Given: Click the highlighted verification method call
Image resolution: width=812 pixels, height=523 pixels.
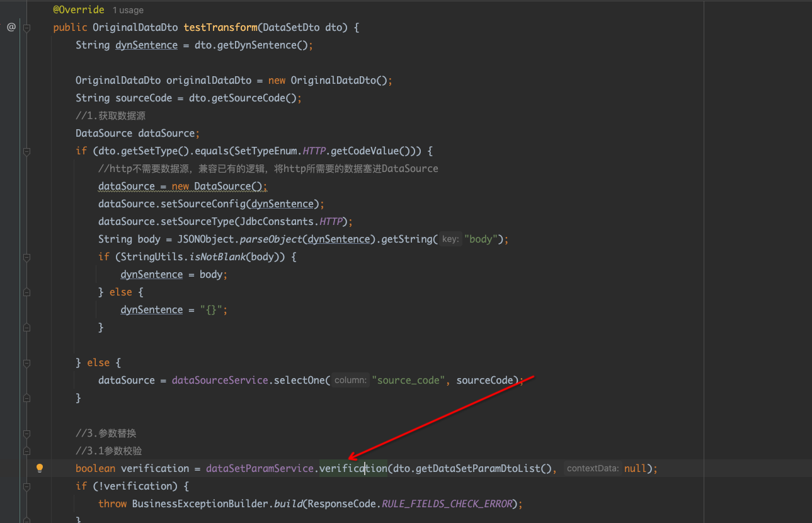Looking at the screenshot, I should pyautogui.click(x=353, y=468).
